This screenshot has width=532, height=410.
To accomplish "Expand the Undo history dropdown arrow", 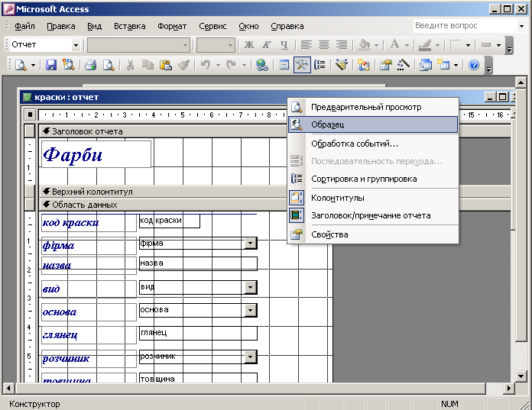I will pyautogui.click(x=218, y=65).
